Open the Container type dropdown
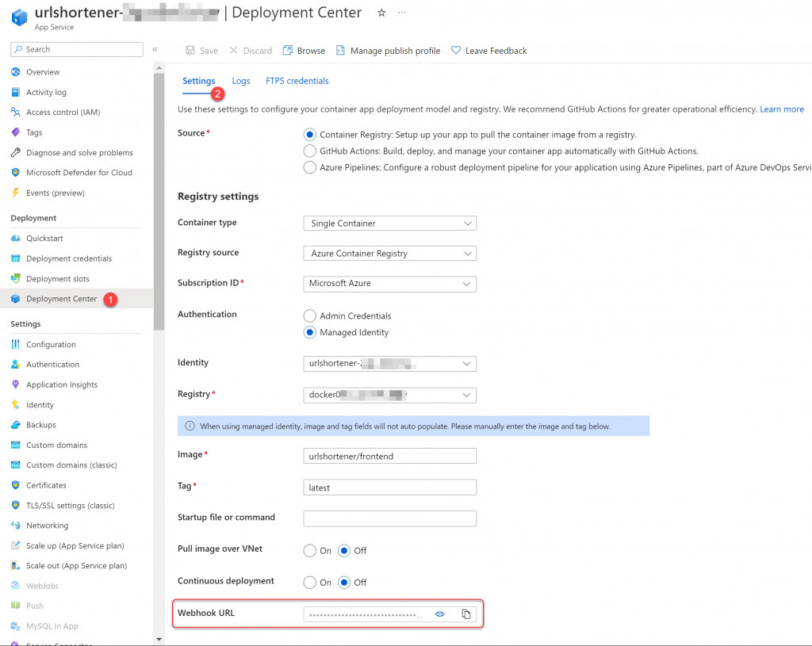 pyautogui.click(x=389, y=223)
